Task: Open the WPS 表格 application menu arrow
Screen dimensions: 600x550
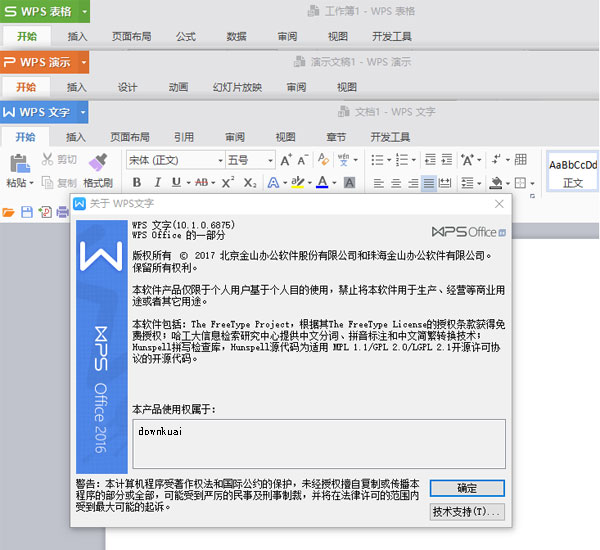Action: click(x=85, y=11)
